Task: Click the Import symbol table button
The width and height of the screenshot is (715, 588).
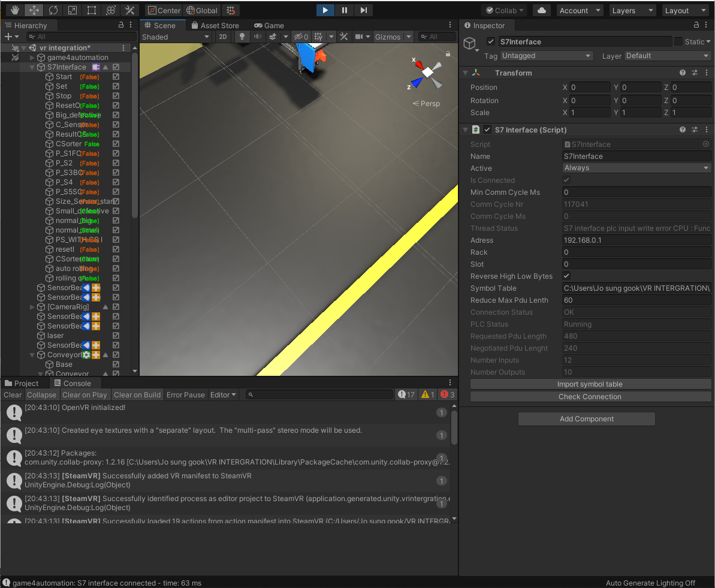Action: point(590,384)
